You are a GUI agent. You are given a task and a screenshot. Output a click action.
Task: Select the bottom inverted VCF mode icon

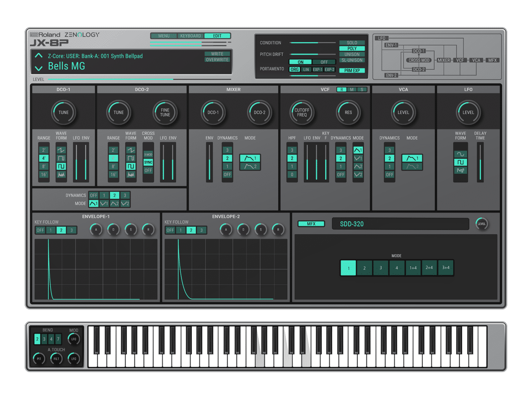358,174
